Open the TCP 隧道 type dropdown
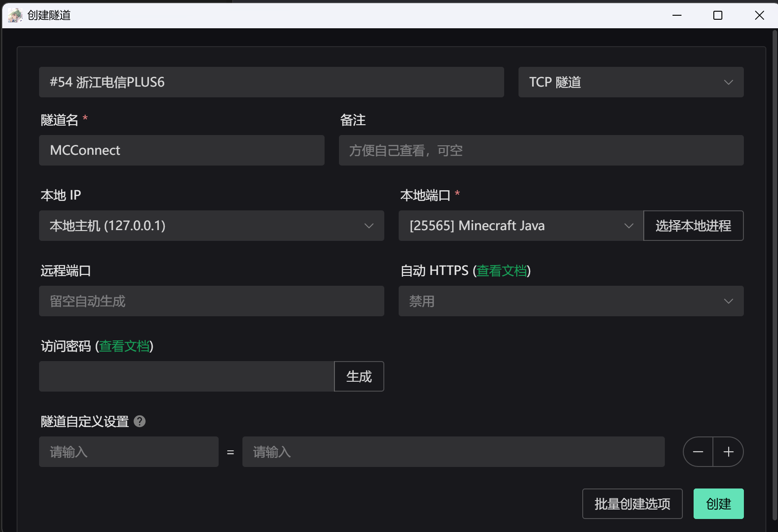 pos(631,82)
